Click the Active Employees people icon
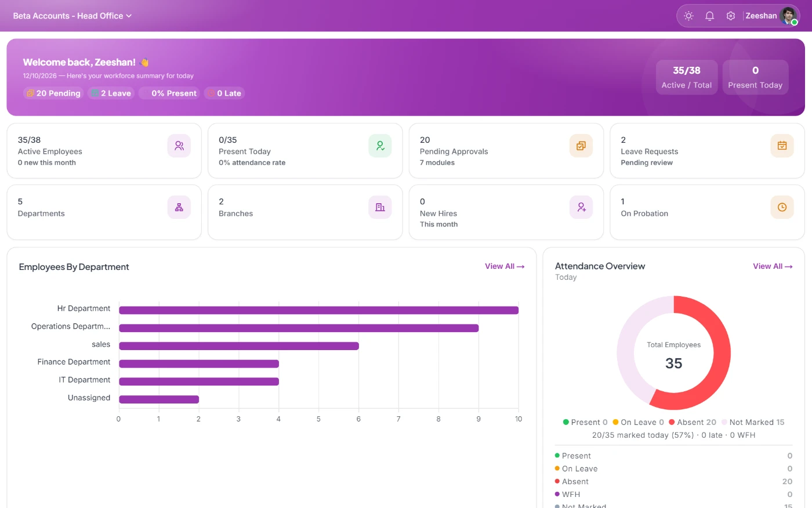812x508 pixels. tap(179, 146)
